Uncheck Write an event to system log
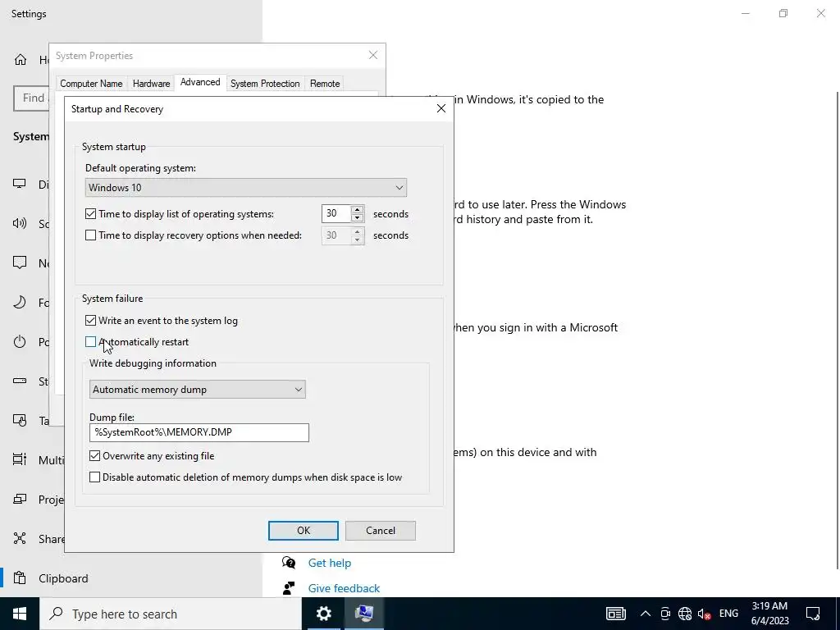 click(90, 321)
